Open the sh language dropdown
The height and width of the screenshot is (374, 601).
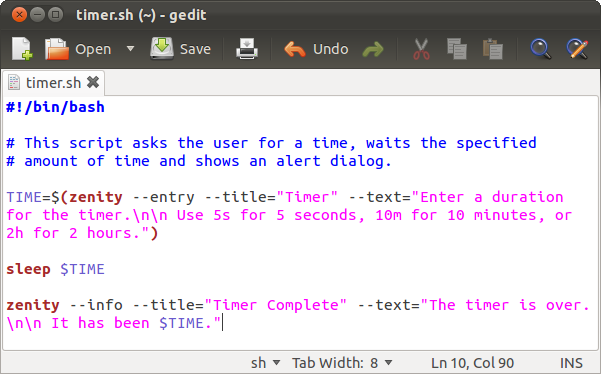pos(266,363)
